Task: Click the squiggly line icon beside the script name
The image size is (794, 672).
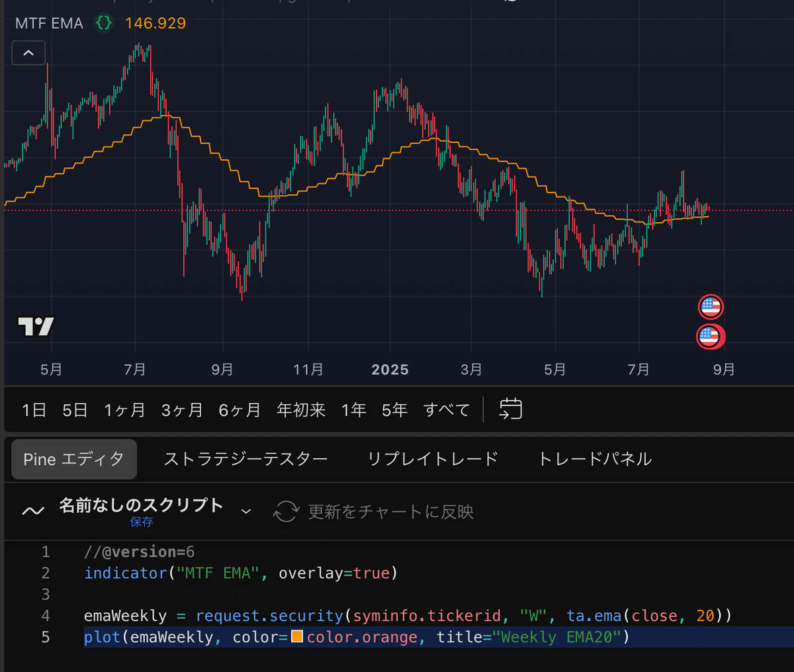Action: [33, 509]
